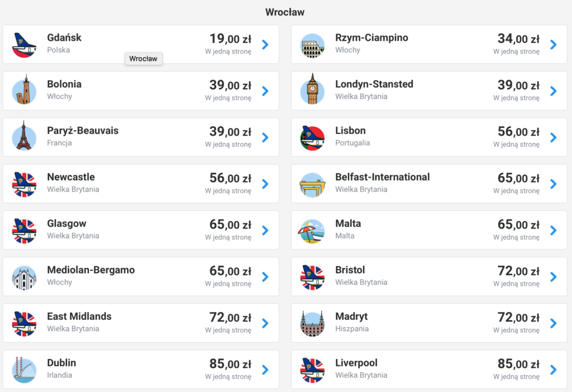This screenshot has width=572, height=392.
Task: Click the 39,00 zł price for Bolonia
Action: coord(230,85)
